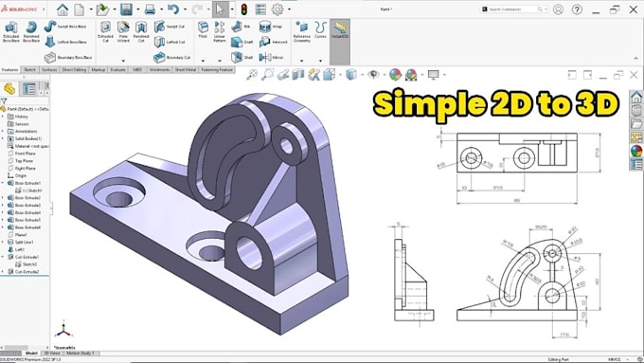Image resolution: width=644 pixels, height=363 pixels.
Task: Select Boundary Cut
Action: point(171,57)
